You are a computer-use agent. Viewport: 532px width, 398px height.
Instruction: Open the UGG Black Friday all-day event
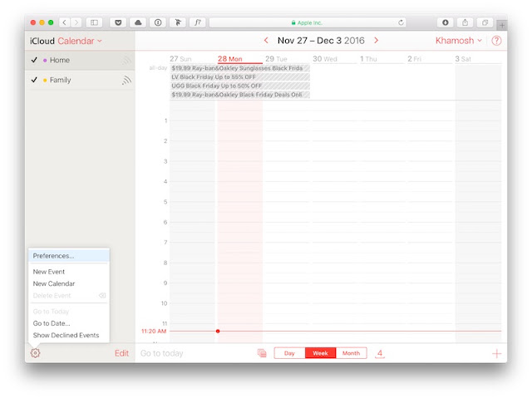240,86
